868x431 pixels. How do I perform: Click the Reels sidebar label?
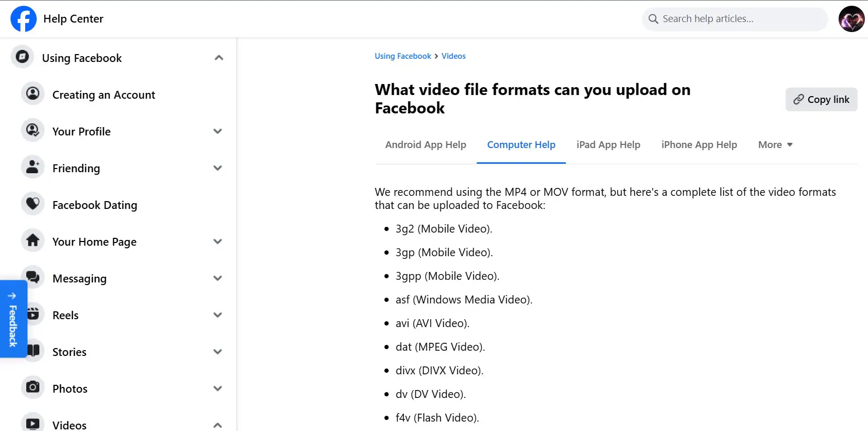(x=66, y=316)
